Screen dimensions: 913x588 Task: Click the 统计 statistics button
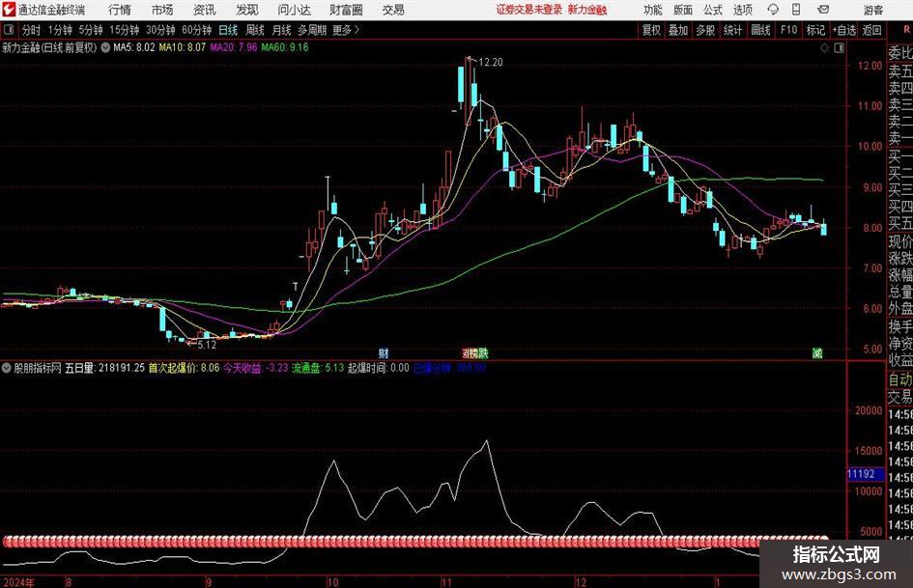point(732,30)
